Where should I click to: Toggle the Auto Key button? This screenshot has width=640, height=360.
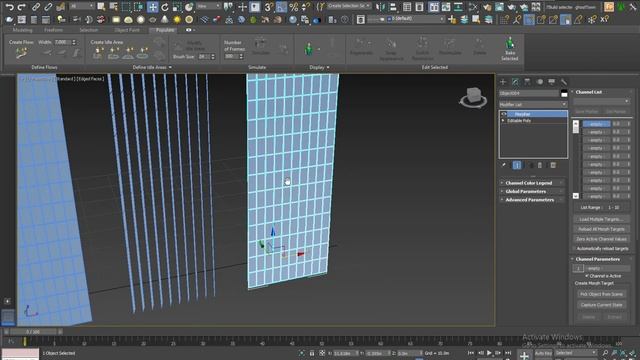(x=543, y=353)
